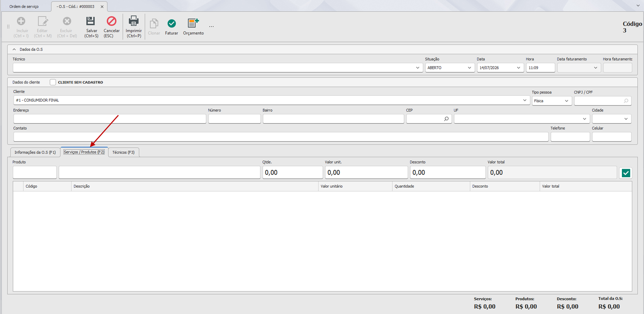The image size is (644, 314).
Task: Save the order with Salvar icon
Action: (x=91, y=21)
